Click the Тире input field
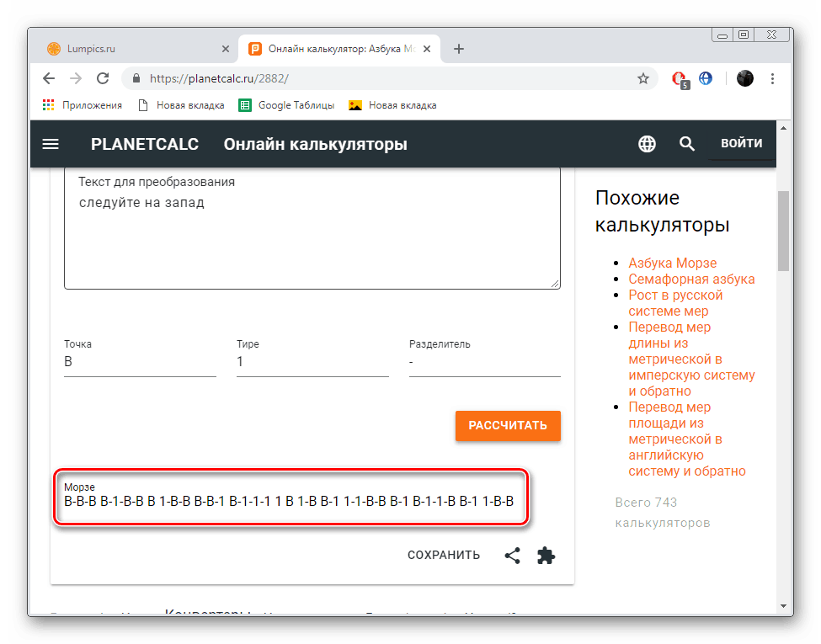 point(312,362)
